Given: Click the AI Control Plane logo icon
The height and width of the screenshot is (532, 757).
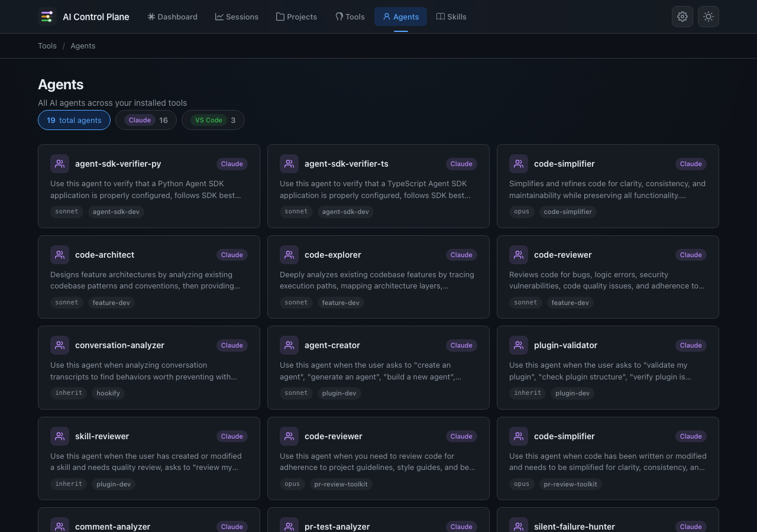Looking at the screenshot, I should pos(47,17).
